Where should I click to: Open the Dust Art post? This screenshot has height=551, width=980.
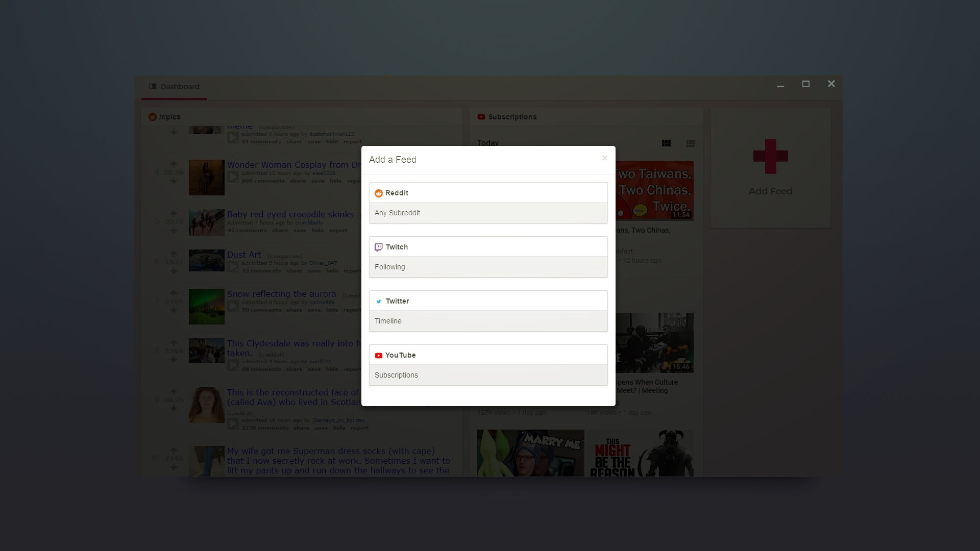244,255
